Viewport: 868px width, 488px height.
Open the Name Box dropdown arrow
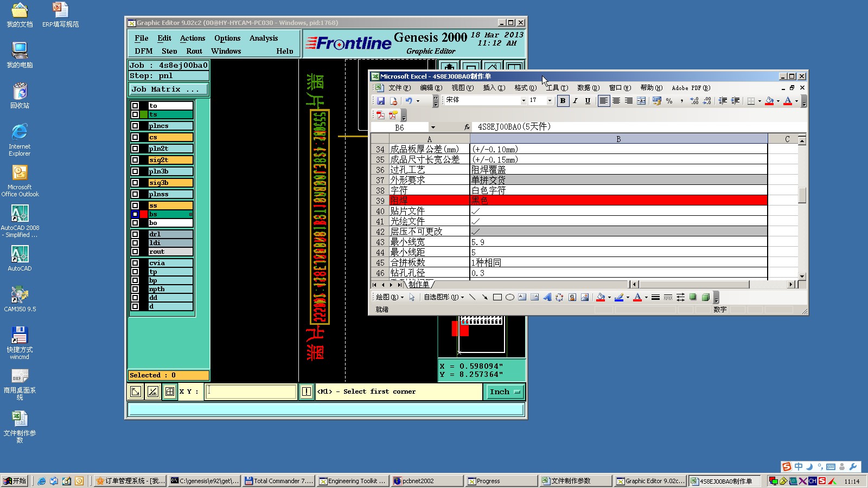[x=433, y=127]
